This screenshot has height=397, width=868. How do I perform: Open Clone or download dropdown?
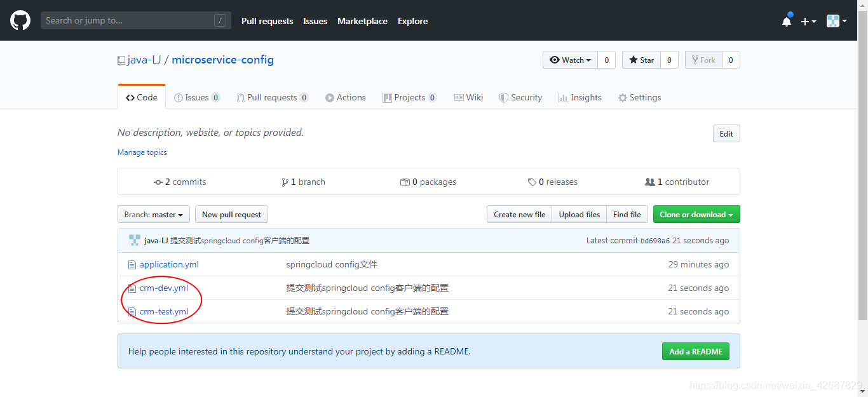pos(696,215)
